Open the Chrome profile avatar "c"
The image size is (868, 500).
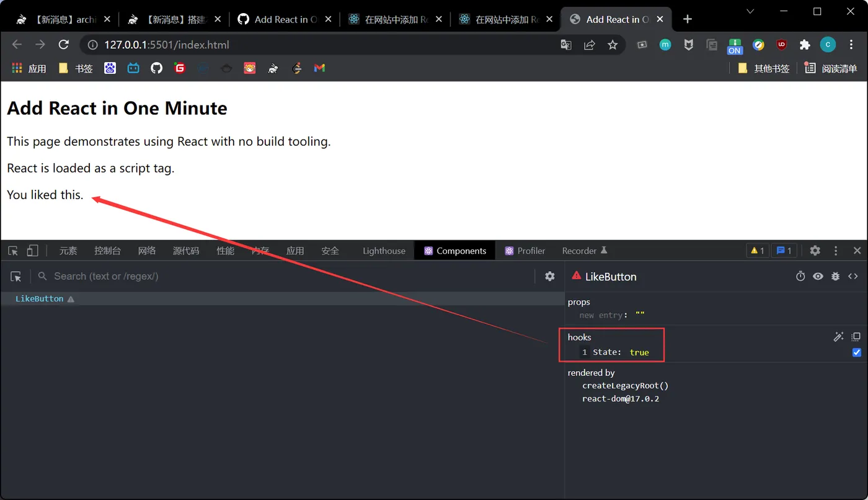click(828, 45)
